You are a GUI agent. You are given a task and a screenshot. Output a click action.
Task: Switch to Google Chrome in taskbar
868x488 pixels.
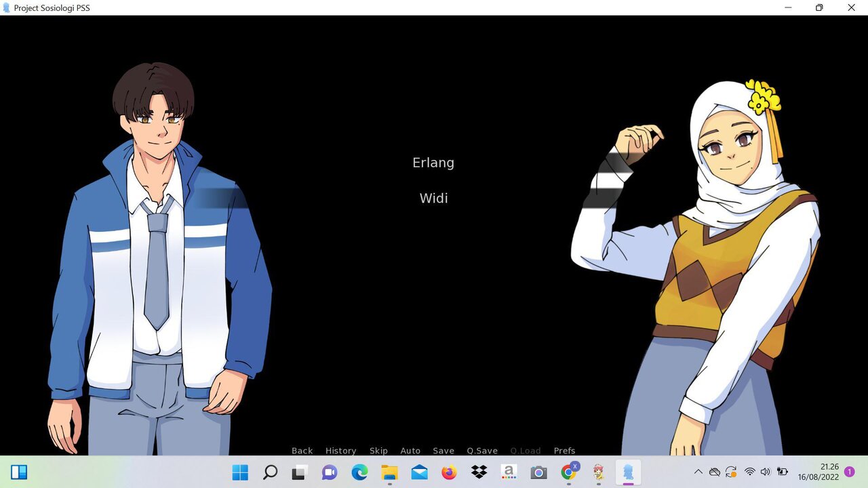[569, 472]
